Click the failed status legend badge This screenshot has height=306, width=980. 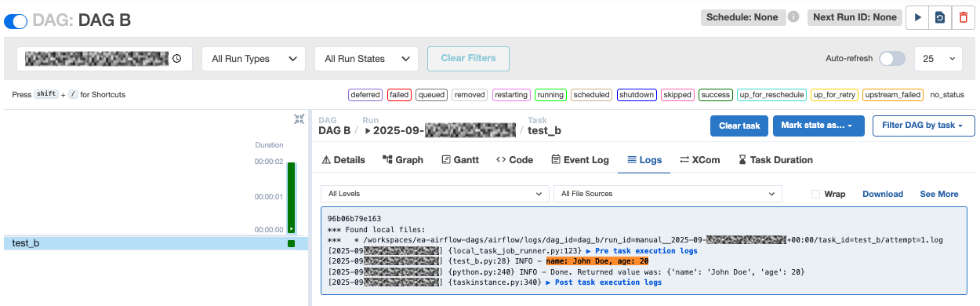tap(399, 95)
